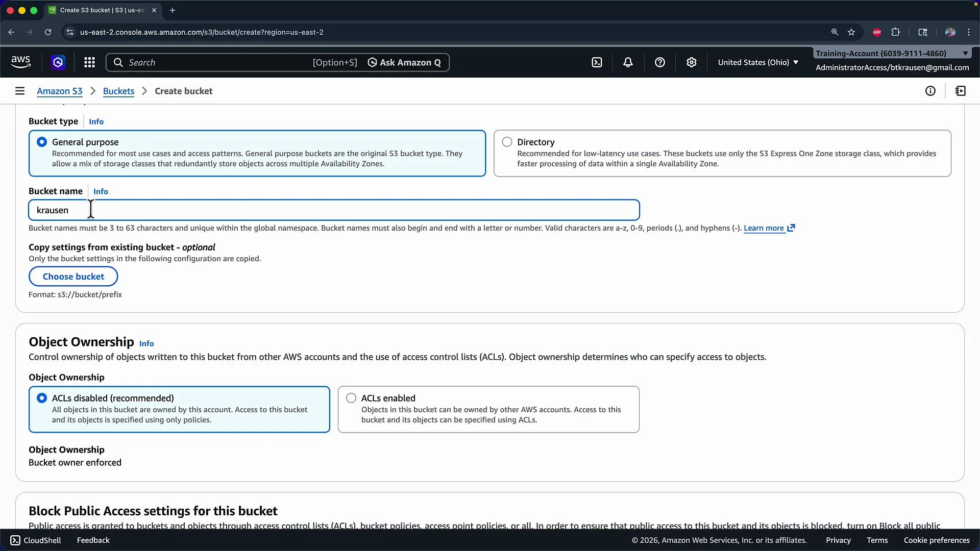This screenshot has width=980, height=551.
Task: Click the browser zoom magnifier icon in the address bar
Action: [x=835, y=32]
